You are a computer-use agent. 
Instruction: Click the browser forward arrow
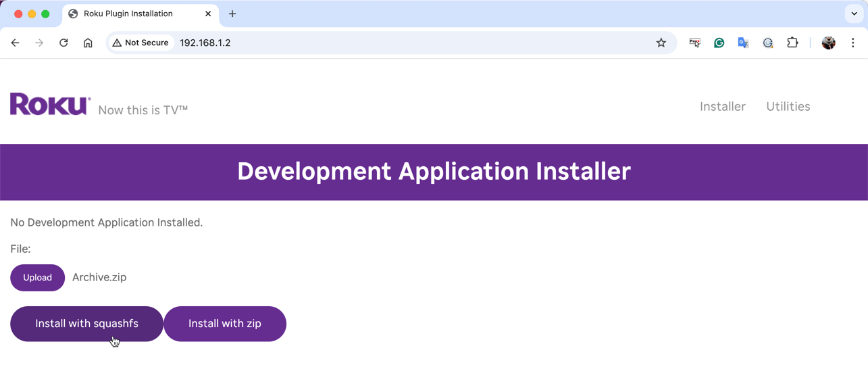click(x=39, y=43)
